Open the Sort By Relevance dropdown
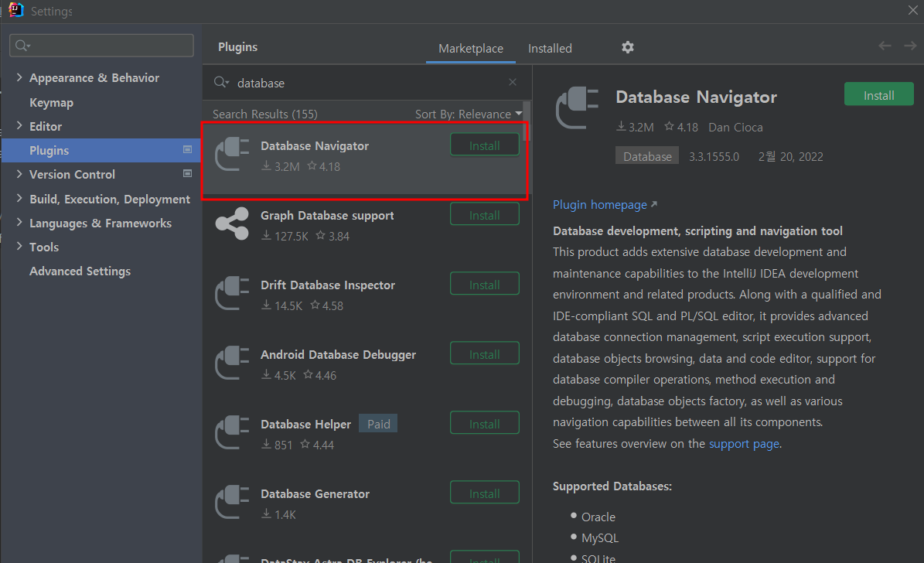Screen dimensions: 924x563 tap(469, 114)
